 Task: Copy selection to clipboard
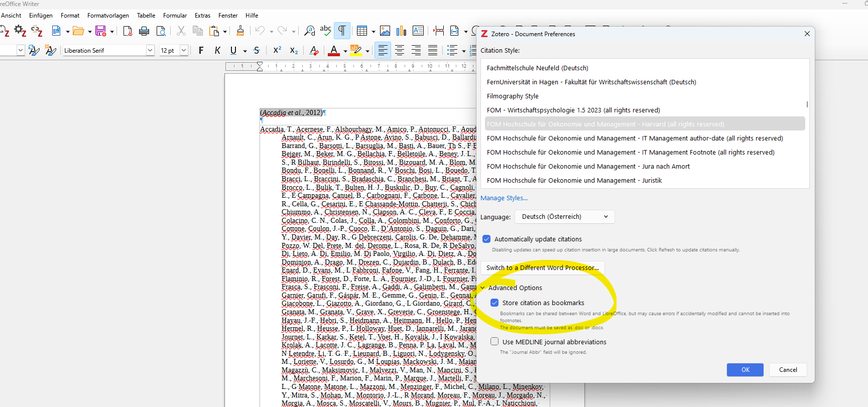click(x=198, y=31)
